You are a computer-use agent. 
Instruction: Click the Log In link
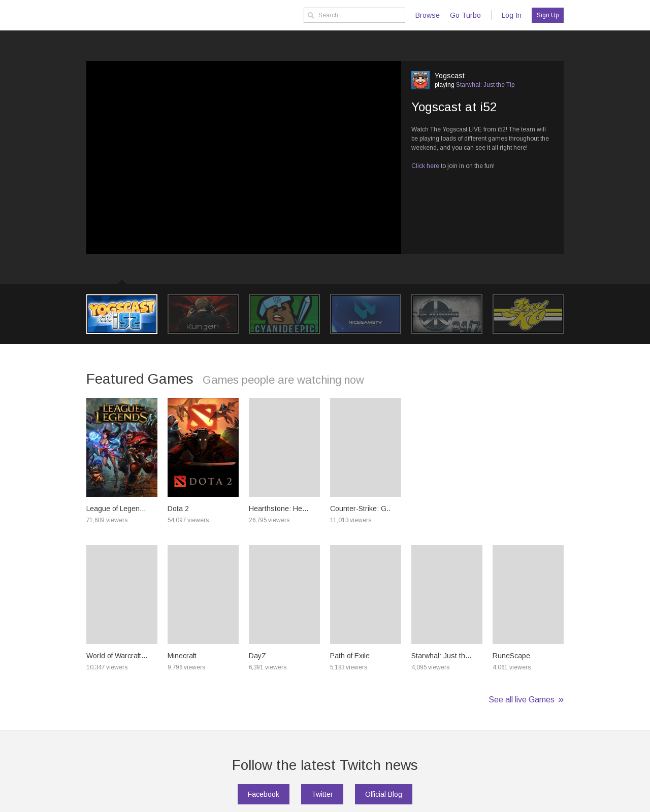click(511, 15)
